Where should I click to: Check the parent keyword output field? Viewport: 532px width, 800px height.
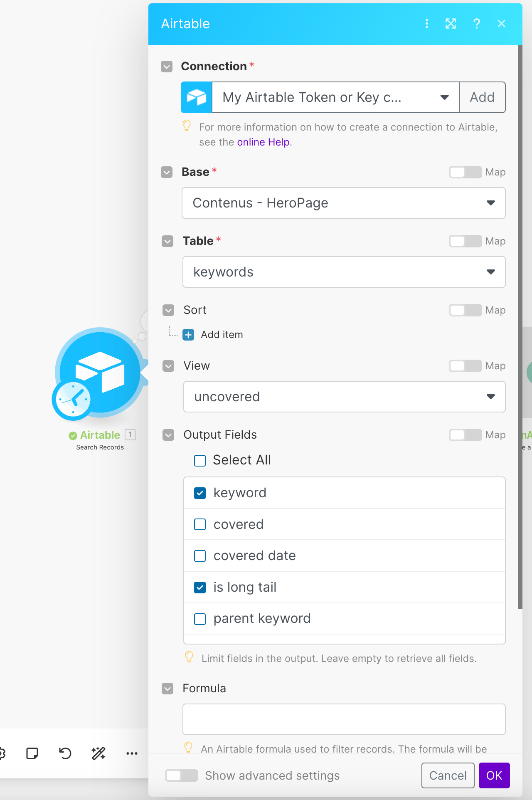(200, 619)
